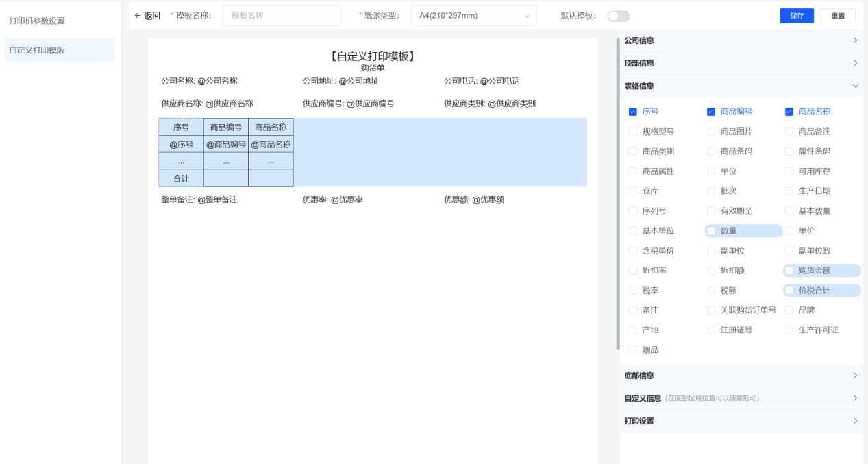Uncheck the 商品编号 checkbox
The height and width of the screenshot is (464, 868).
711,112
